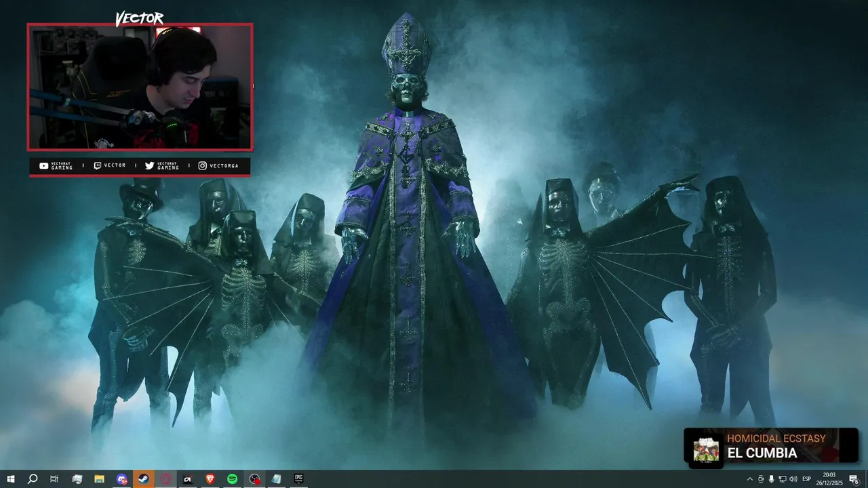Expand hidden system tray icons chevron
The image size is (868, 488).
(749, 479)
